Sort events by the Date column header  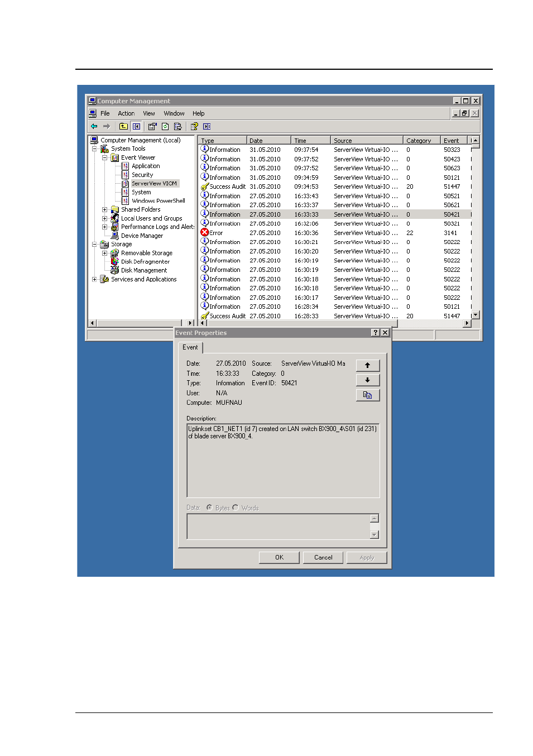click(268, 141)
